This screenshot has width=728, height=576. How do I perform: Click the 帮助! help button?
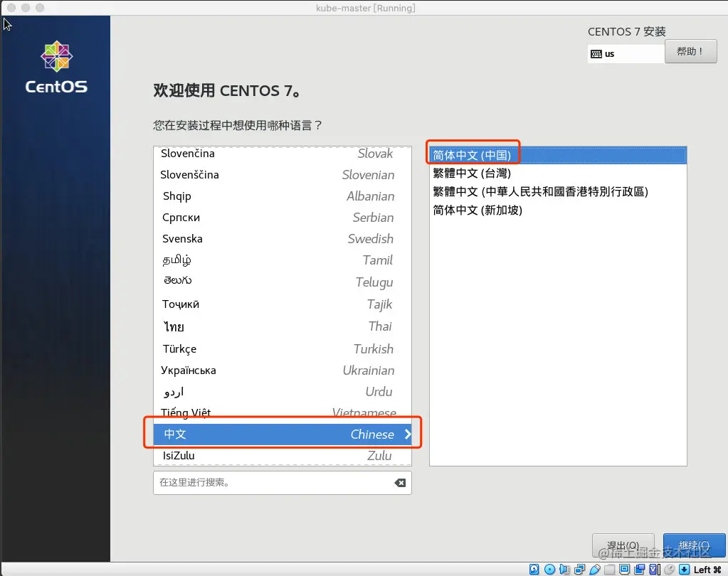[690, 51]
